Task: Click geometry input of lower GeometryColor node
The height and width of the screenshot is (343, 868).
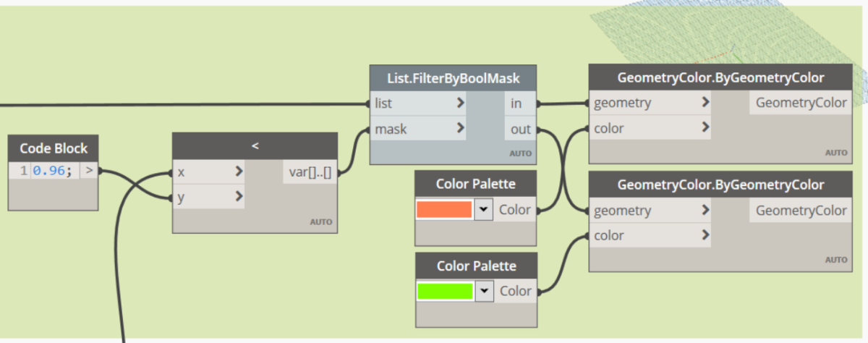Action: (x=651, y=211)
